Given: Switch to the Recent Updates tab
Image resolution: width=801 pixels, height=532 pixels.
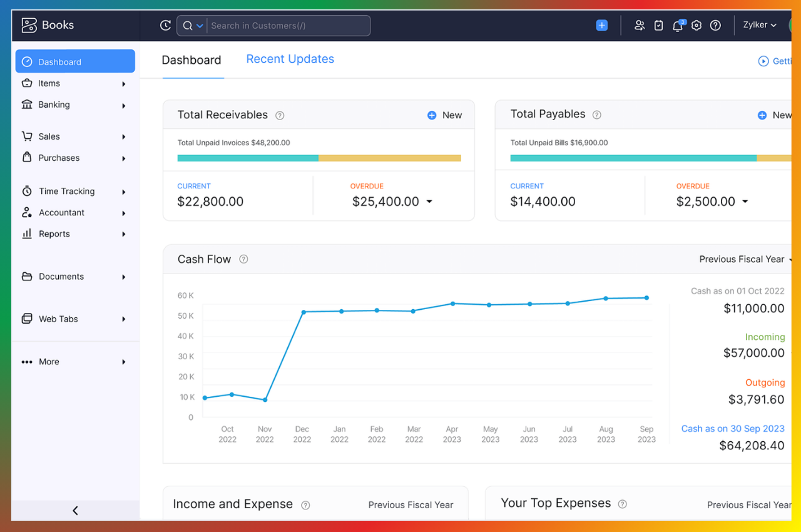Looking at the screenshot, I should 290,59.
